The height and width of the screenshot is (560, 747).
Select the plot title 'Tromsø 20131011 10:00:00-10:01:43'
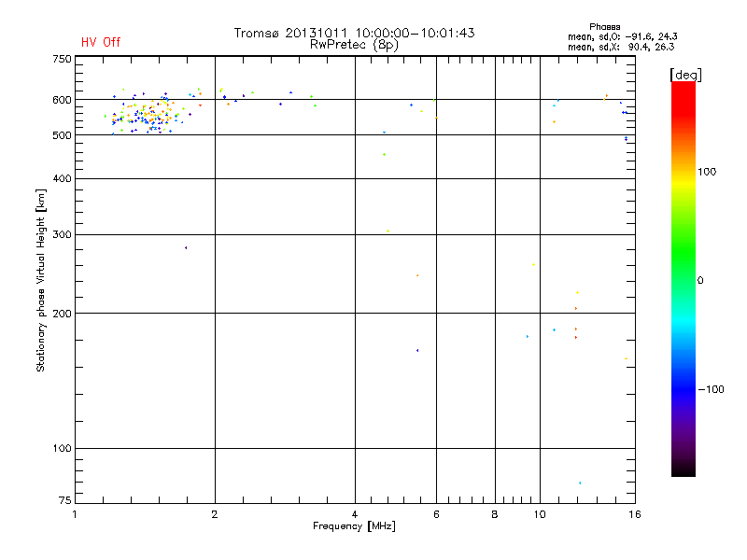(354, 33)
